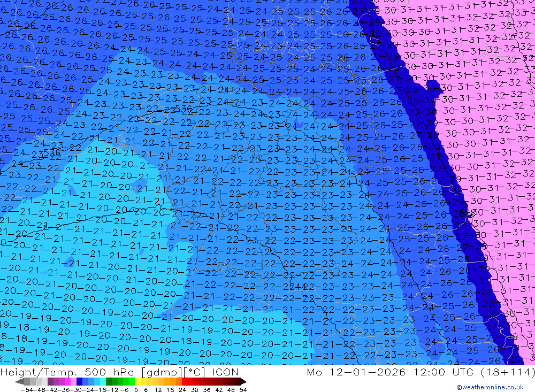The image size is (535, 392).
Task: Click the '24' legend scale value
Action: coord(182,390)
